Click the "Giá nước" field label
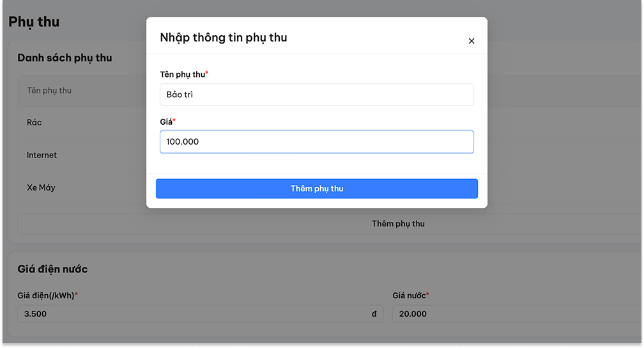644x348 pixels. [x=409, y=296]
